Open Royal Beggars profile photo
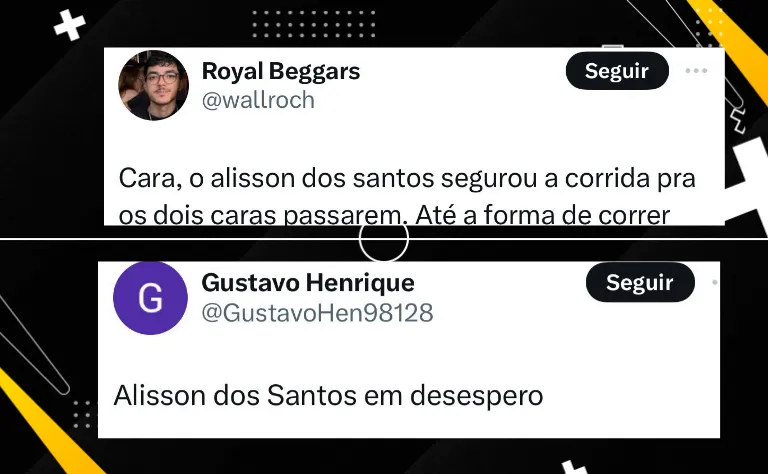768x474 pixels. (x=153, y=85)
